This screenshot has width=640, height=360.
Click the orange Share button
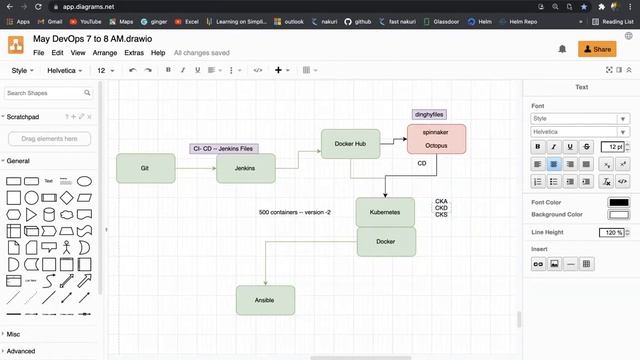(x=597, y=49)
